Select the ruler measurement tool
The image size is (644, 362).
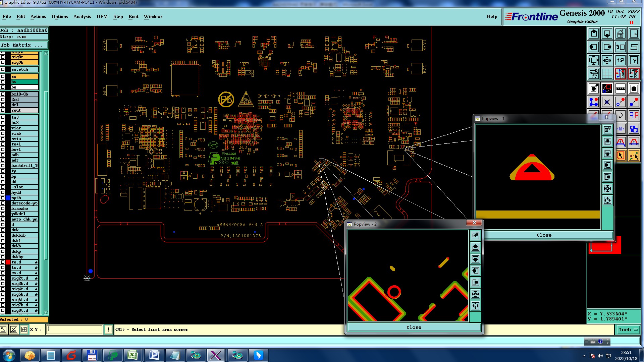[x=620, y=89]
